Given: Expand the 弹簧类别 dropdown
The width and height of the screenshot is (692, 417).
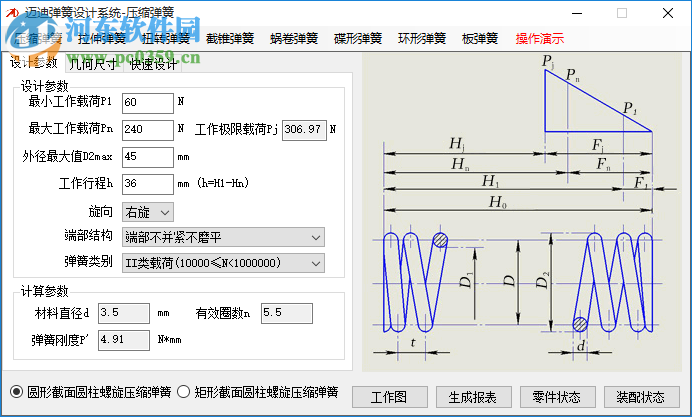Looking at the screenshot, I should [x=223, y=263].
